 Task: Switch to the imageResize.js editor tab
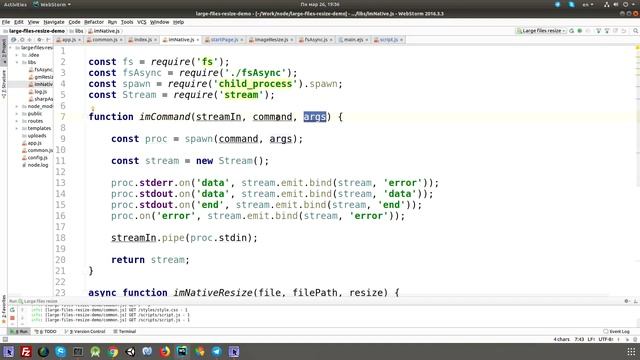click(271, 40)
